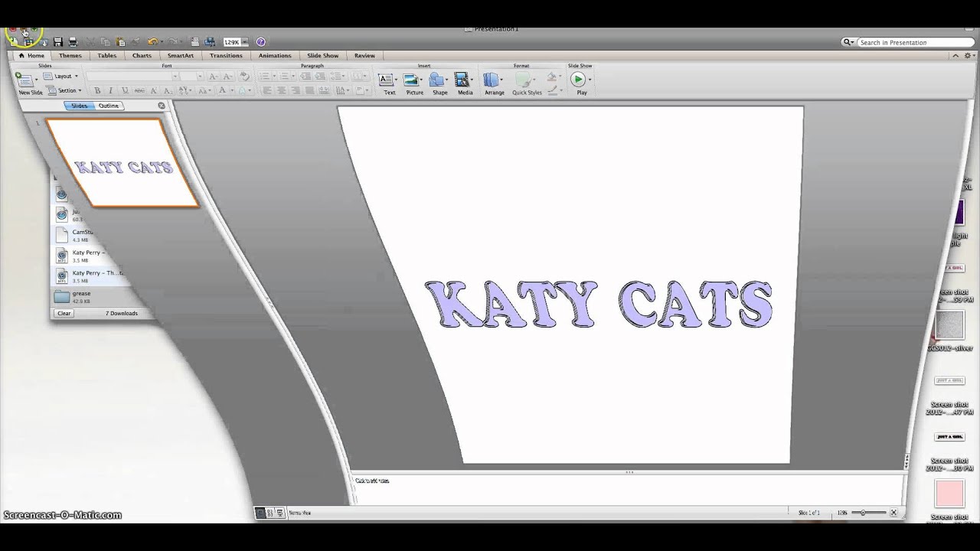Switch to the Themes tab
Screen dimensions: 980x551
[70, 56]
